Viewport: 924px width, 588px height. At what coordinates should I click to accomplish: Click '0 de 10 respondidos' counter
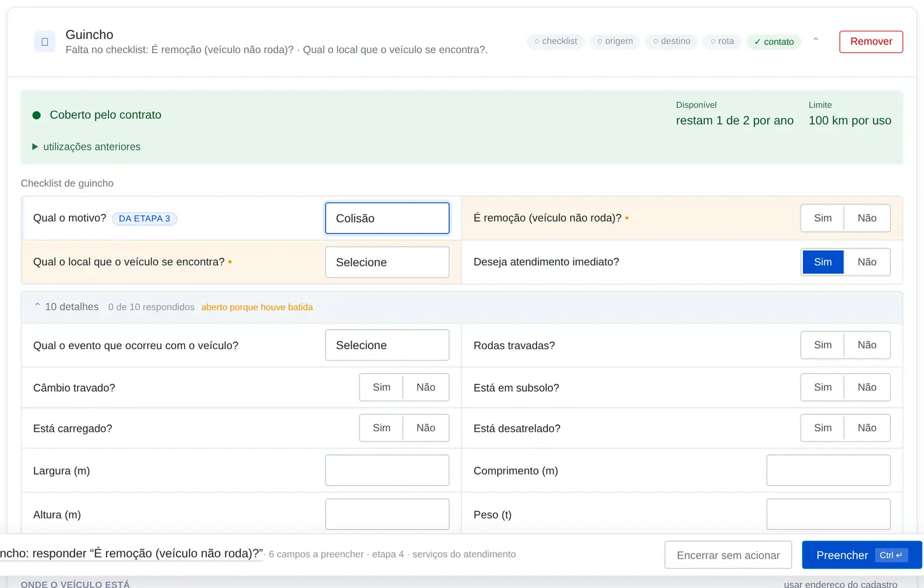tap(151, 307)
